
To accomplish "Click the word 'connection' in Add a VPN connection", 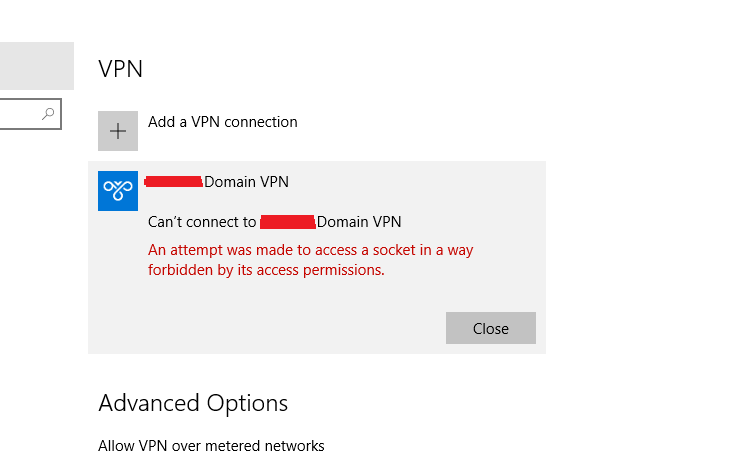I will click(x=261, y=122).
